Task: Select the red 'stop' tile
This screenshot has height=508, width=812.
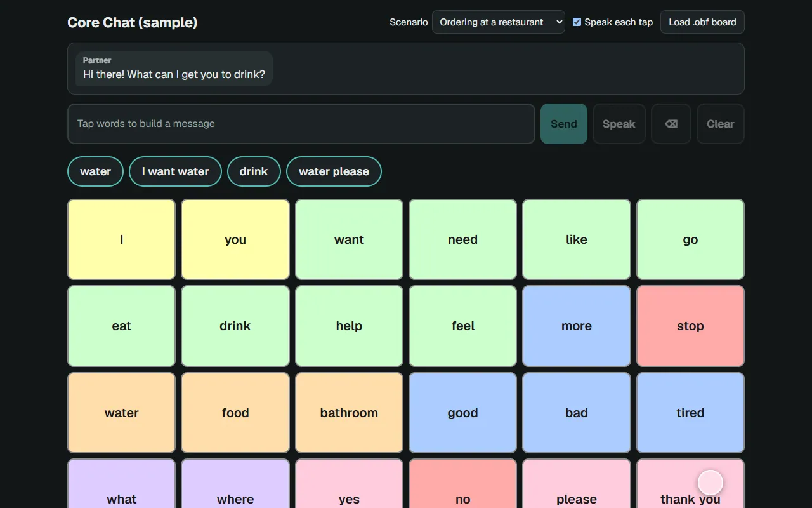Action: pyautogui.click(x=690, y=326)
